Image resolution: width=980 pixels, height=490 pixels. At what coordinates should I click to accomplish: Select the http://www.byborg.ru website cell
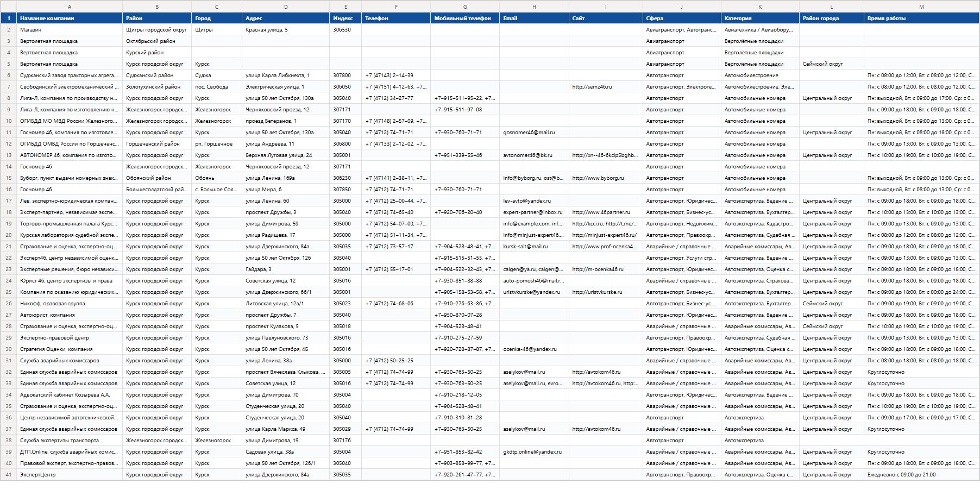606,178
